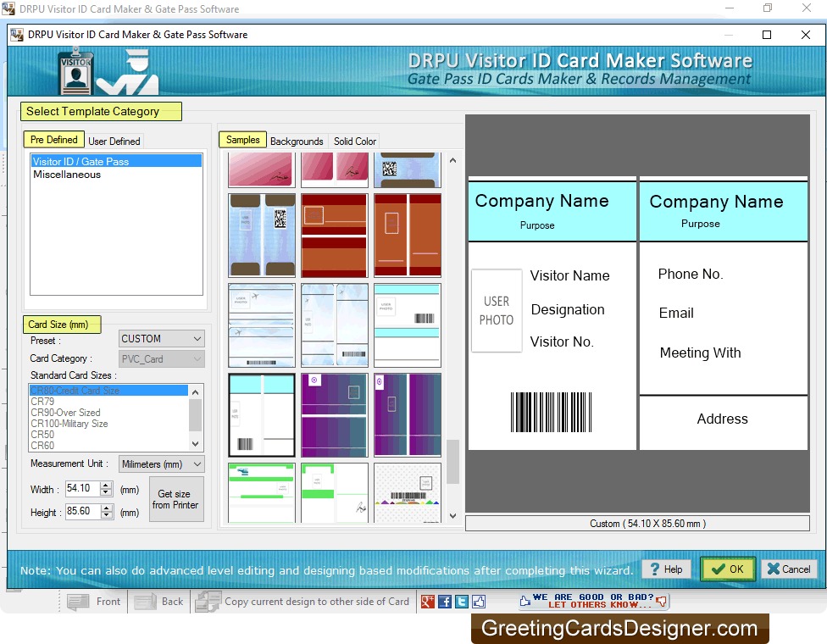Viewport: 827px width, 644px height.
Task: Click the Google Plus share icon
Action: coord(428,602)
